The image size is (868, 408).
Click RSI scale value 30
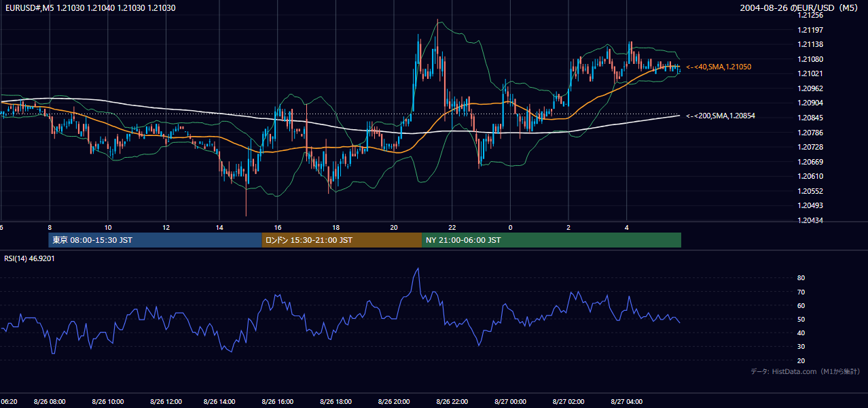point(801,346)
